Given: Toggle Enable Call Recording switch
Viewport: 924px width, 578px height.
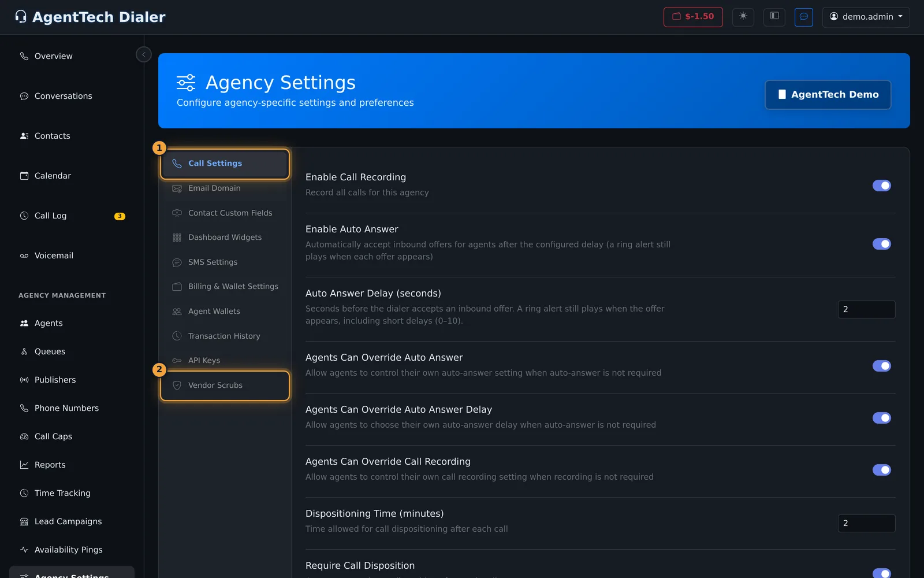Looking at the screenshot, I should point(881,186).
